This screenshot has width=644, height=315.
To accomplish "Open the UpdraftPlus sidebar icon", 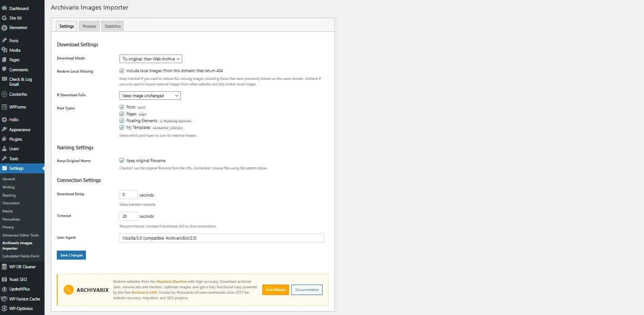I will [4, 289].
